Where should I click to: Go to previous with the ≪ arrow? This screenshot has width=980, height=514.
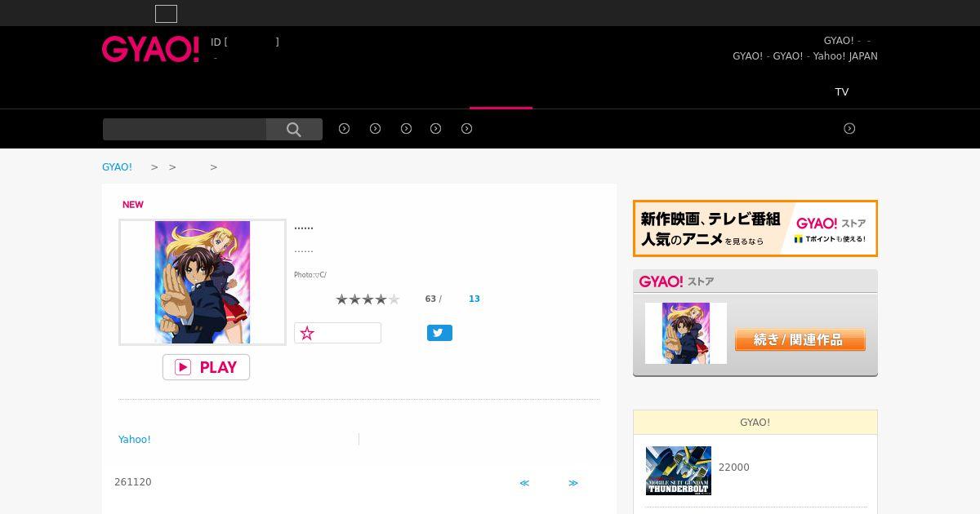pyautogui.click(x=524, y=483)
